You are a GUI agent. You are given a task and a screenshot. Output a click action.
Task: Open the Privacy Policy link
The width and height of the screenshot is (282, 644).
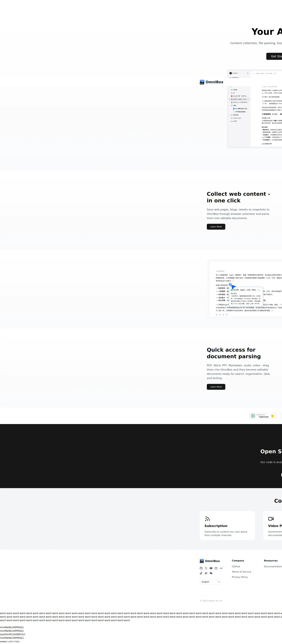240,577
